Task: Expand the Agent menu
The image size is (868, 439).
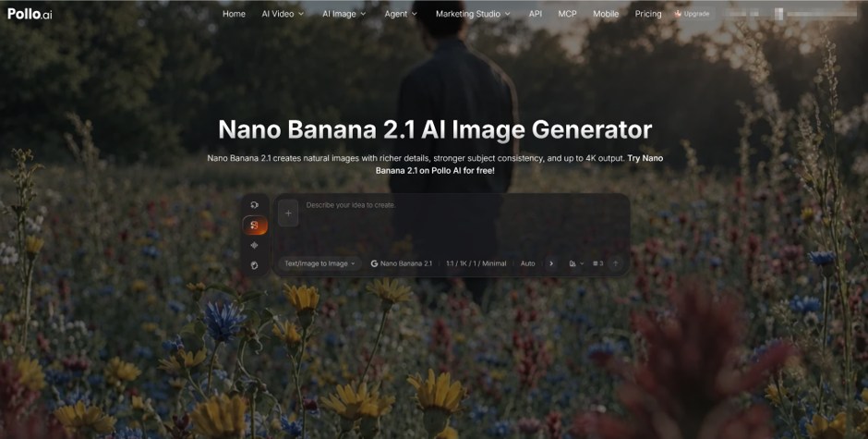Action: 401,14
